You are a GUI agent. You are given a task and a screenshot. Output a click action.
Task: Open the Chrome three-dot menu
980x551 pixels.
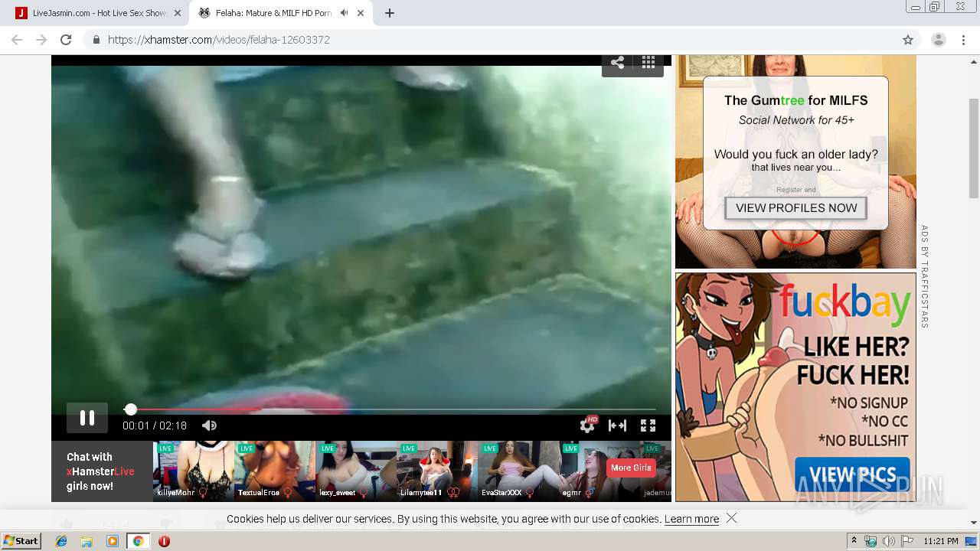pyautogui.click(x=963, y=40)
